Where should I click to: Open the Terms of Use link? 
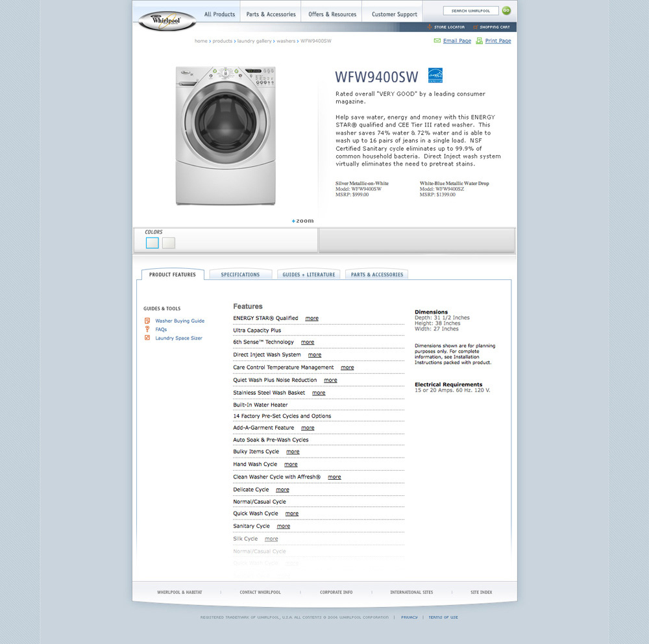[x=443, y=617]
